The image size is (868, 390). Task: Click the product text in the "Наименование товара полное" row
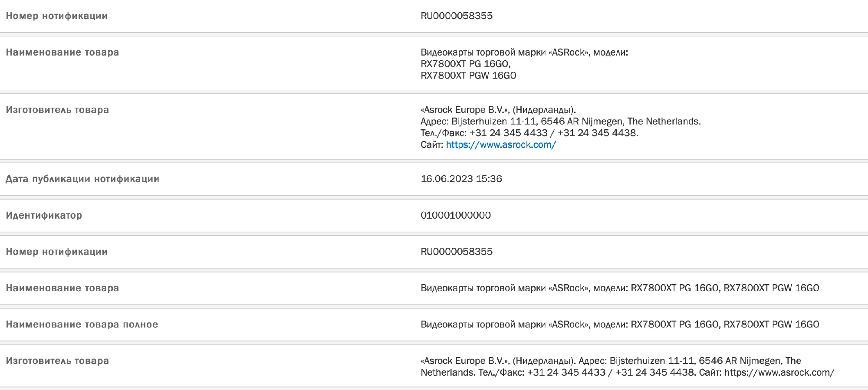(619, 324)
